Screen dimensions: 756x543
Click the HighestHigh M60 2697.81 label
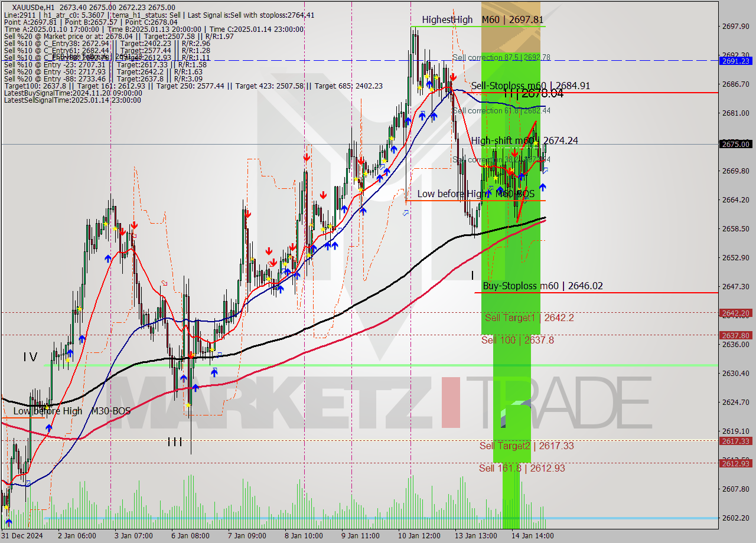pos(483,20)
